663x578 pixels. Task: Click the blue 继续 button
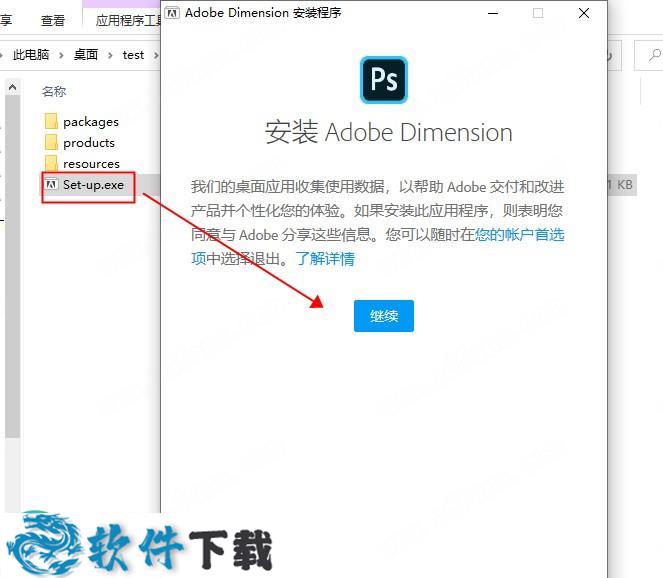pyautogui.click(x=384, y=316)
